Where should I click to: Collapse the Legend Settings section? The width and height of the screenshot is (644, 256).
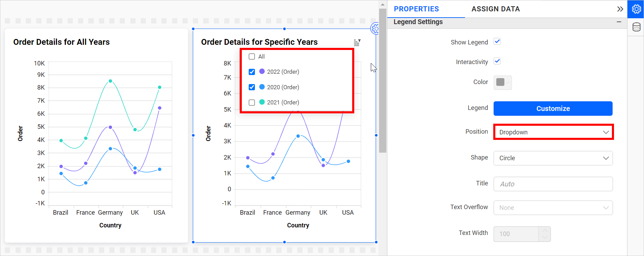(619, 22)
